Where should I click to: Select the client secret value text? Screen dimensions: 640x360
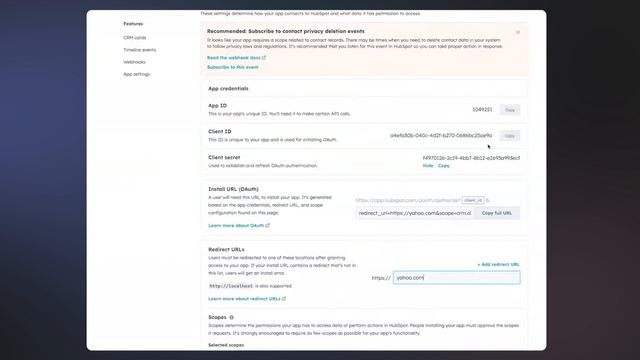pyautogui.click(x=471, y=158)
